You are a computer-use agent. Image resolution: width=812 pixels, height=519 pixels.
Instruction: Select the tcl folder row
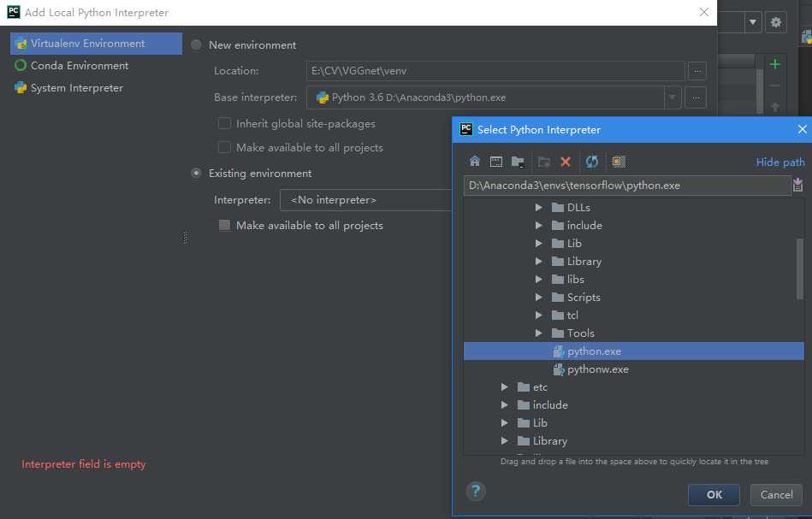(x=634, y=316)
